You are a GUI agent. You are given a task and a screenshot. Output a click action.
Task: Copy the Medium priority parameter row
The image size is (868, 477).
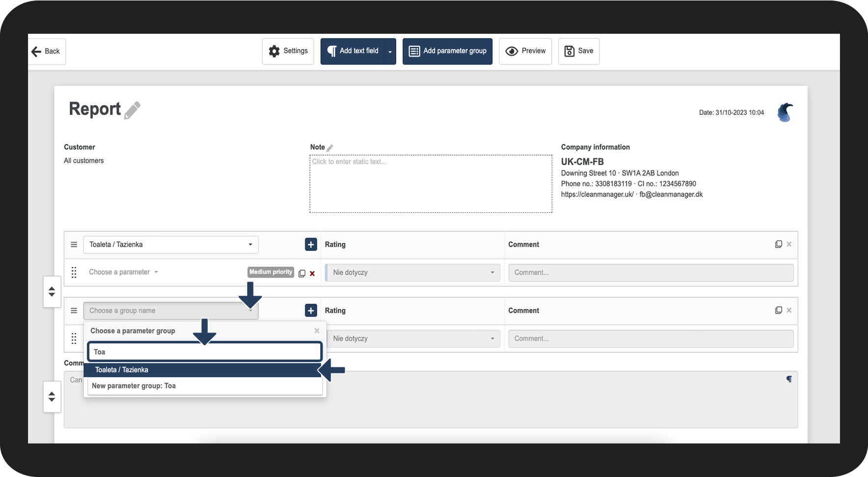(302, 273)
